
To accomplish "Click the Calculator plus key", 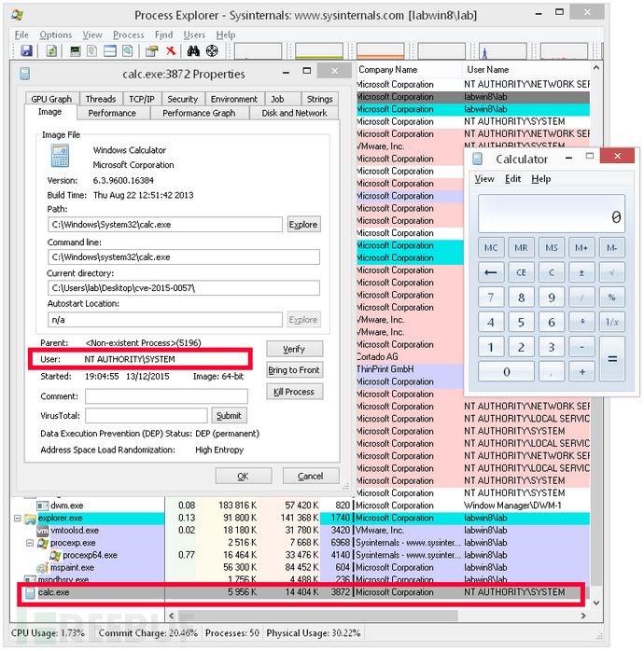I will pos(582,372).
